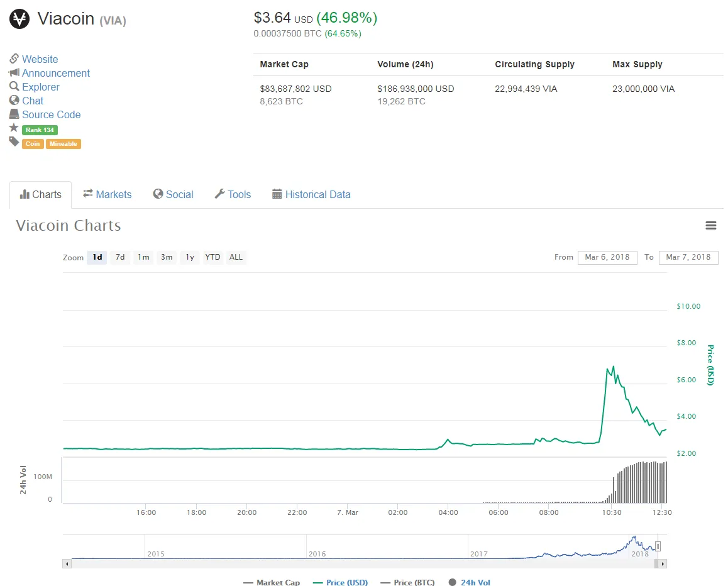This screenshot has height=586, width=728.
Task: Switch to the Tools tab
Action: pos(233,194)
